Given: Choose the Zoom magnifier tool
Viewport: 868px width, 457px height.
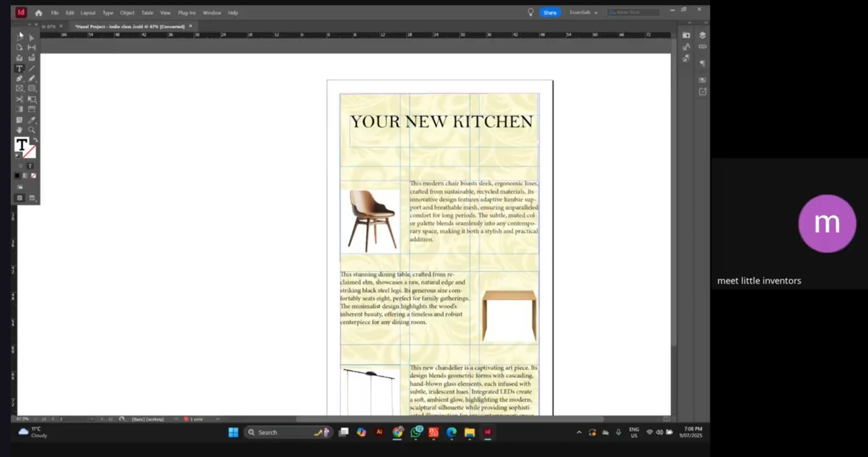Looking at the screenshot, I should pyautogui.click(x=32, y=130).
